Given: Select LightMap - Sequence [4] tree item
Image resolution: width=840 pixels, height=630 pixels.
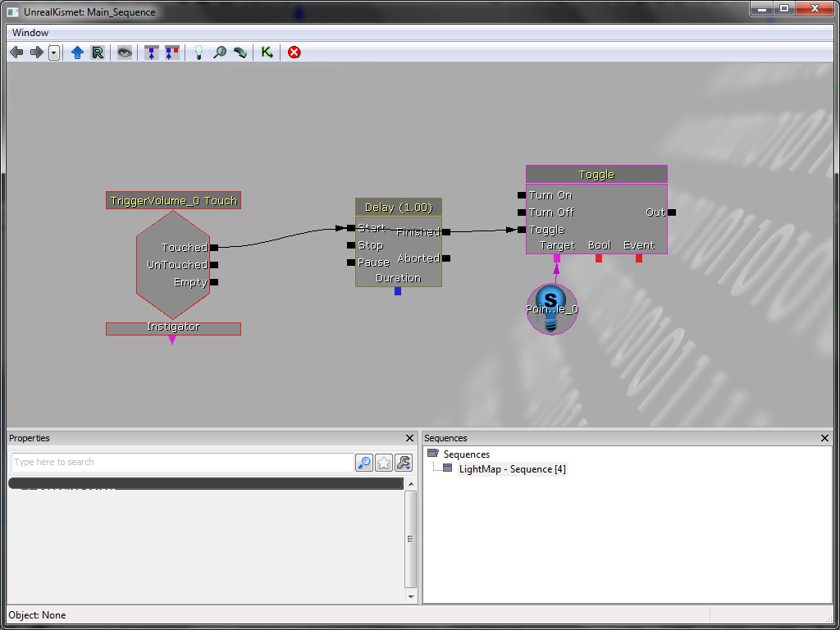Looking at the screenshot, I should click(512, 469).
